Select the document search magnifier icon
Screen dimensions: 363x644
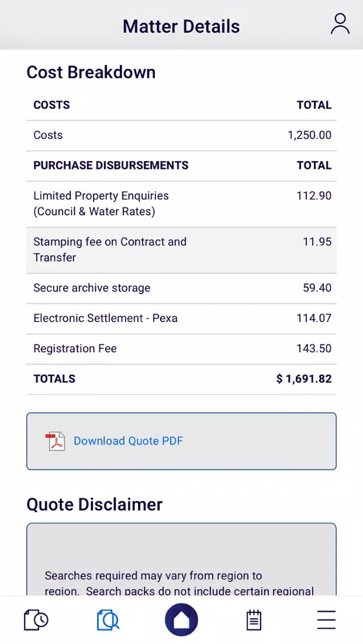coord(108,620)
